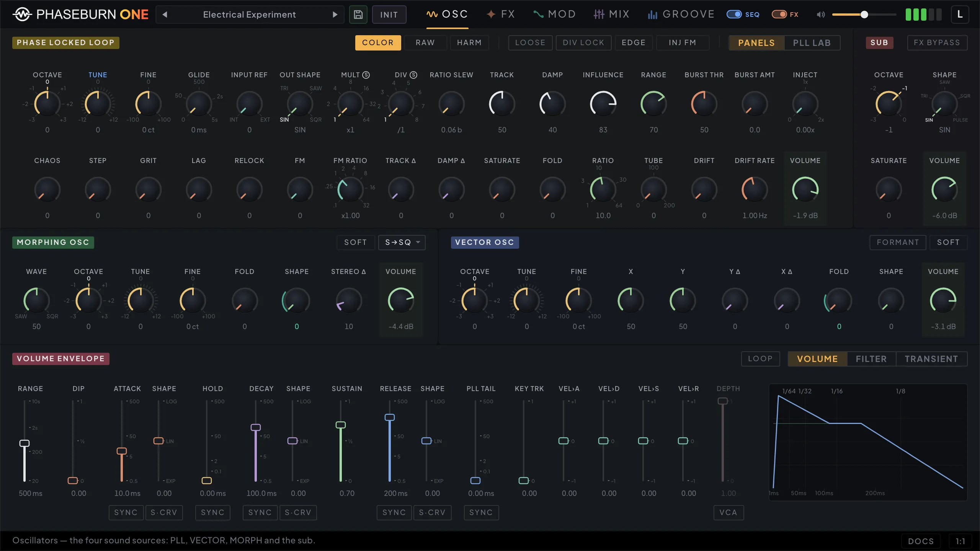Viewport: 980px width, 551px height.
Task: Switch to PLL LAB view
Action: click(x=812, y=43)
